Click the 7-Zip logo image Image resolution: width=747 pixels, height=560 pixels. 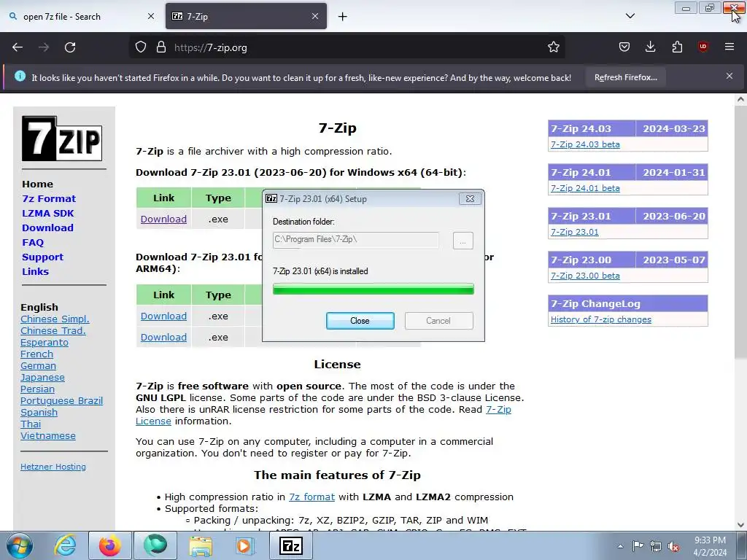pos(62,139)
